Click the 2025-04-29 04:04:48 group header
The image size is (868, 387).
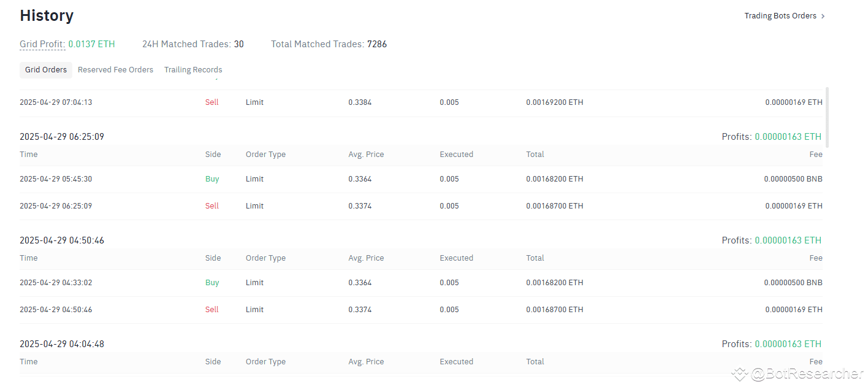tap(62, 344)
